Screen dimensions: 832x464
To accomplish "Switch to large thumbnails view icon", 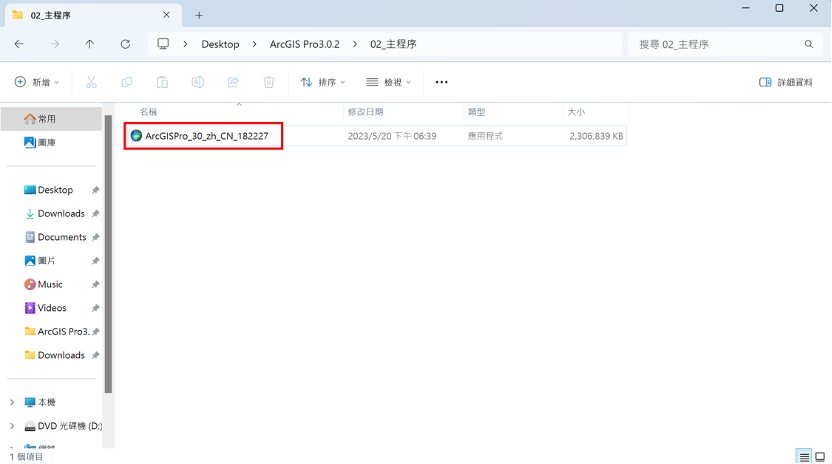I will click(x=820, y=457).
